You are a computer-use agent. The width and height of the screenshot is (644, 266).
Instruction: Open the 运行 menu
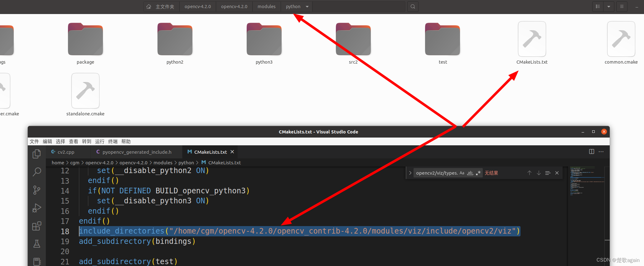pyautogui.click(x=100, y=142)
